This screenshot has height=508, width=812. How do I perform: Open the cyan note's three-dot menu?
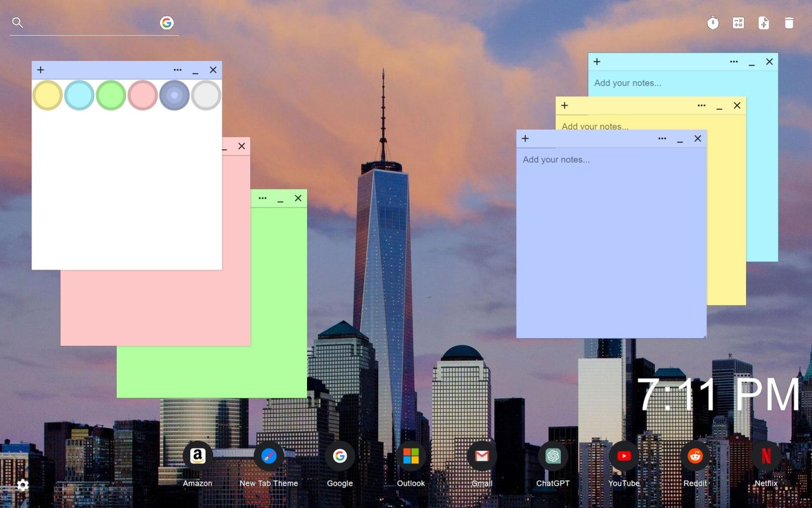point(734,62)
